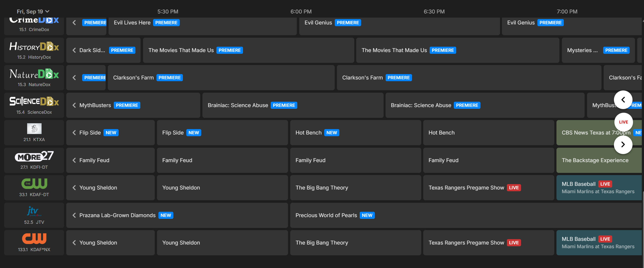Click the orange CW KDAF*NX logo
644x268 pixels.
point(34,238)
